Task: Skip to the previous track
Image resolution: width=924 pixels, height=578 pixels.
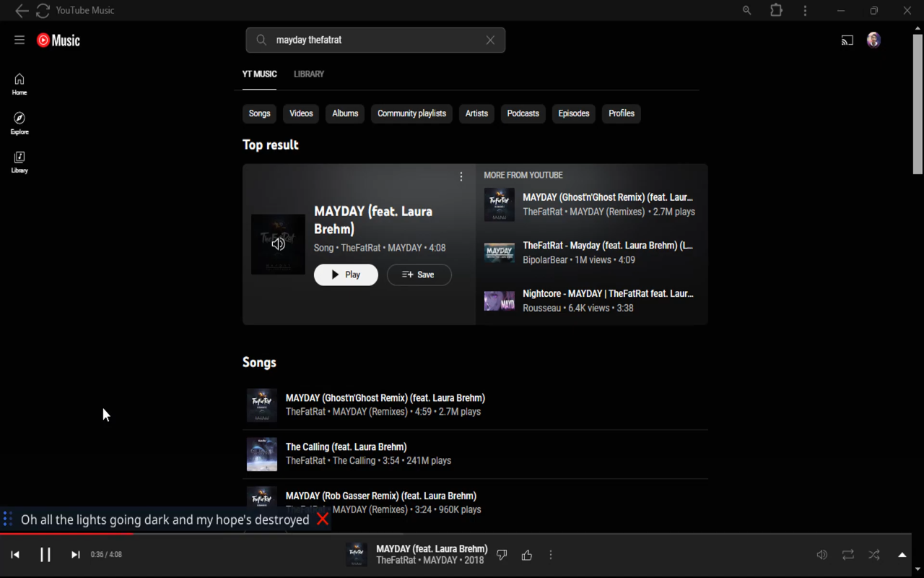Action: pyautogui.click(x=15, y=555)
